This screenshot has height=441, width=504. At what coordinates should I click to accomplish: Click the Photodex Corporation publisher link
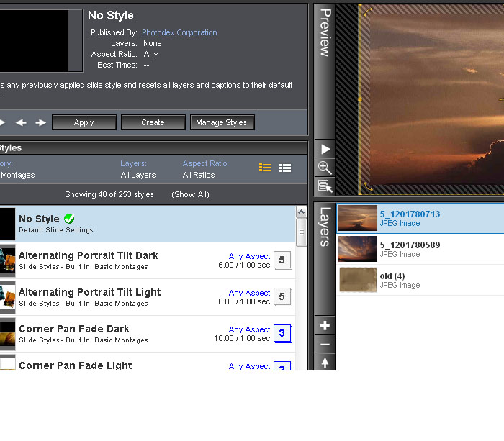pos(179,32)
